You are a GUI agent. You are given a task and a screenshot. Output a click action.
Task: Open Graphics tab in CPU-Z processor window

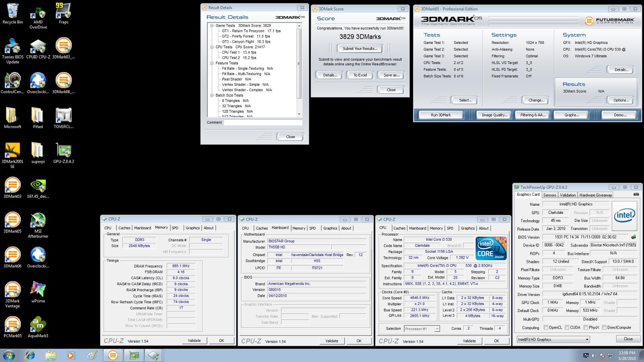pos(468,228)
